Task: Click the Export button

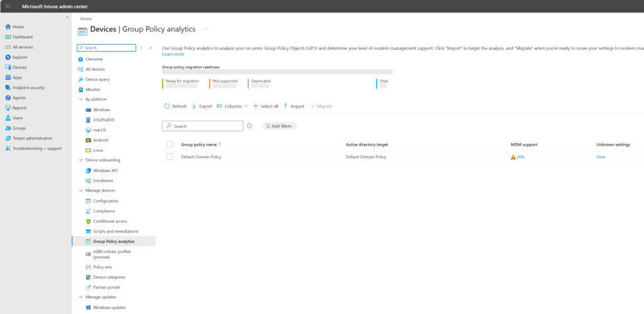Action: 202,106
